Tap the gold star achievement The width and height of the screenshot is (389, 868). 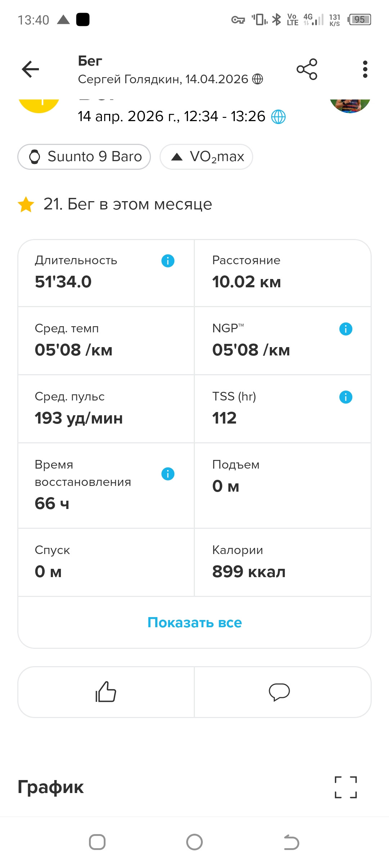click(26, 204)
